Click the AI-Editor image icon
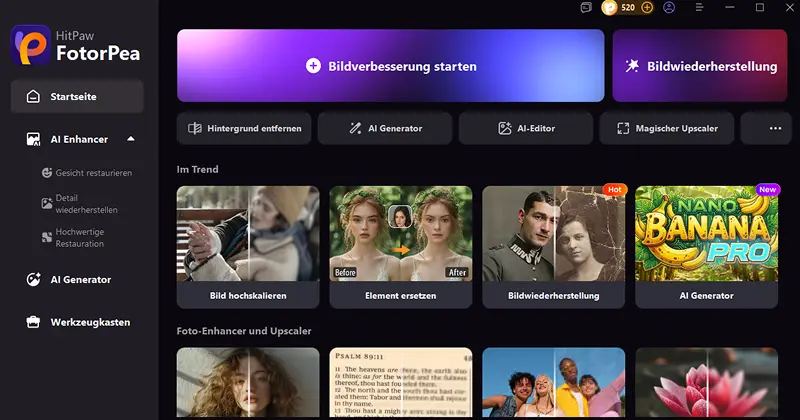800x420 pixels. pyautogui.click(x=505, y=129)
